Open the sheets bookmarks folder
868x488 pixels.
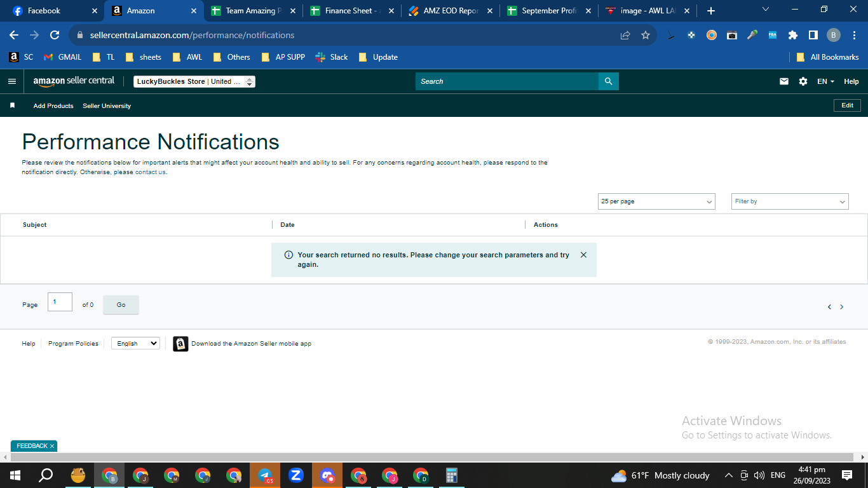point(143,57)
